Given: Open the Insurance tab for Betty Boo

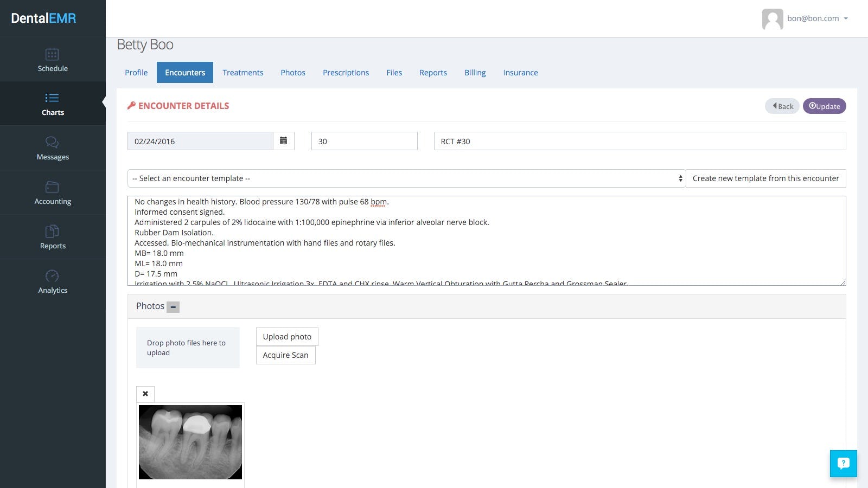Looking at the screenshot, I should (520, 72).
